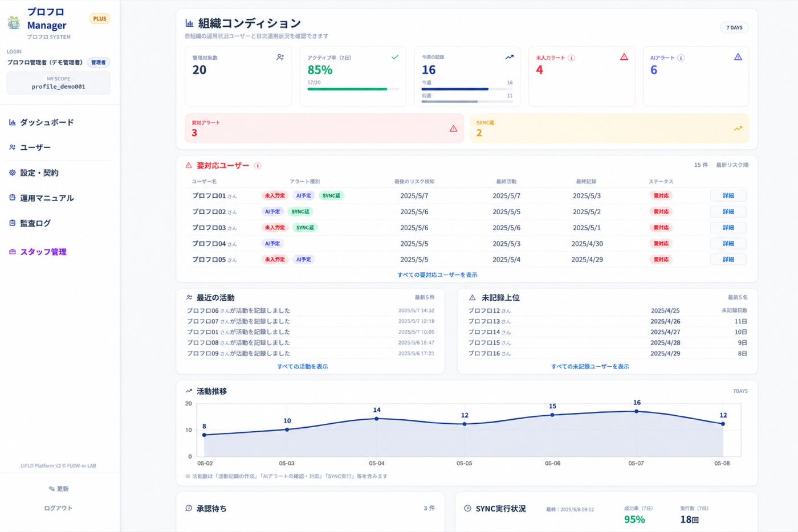798x532 pixels.
Task: Click the すべての要対応ユーザーを表示 link
Action: [437, 275]
